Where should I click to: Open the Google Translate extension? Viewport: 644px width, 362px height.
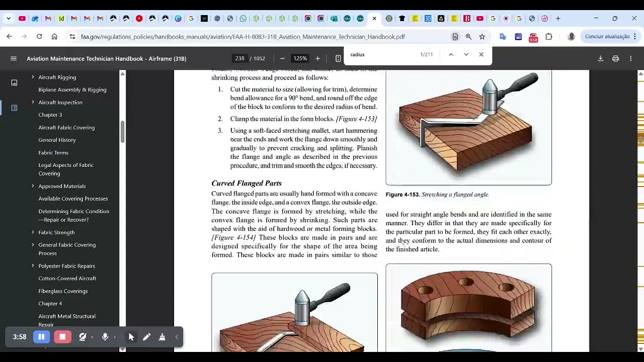click(503, 36)
